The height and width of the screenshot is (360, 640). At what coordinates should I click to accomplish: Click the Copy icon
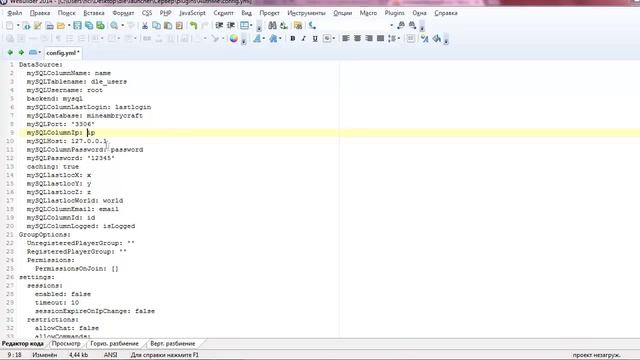pyautogui.click(x=156, y=26)
